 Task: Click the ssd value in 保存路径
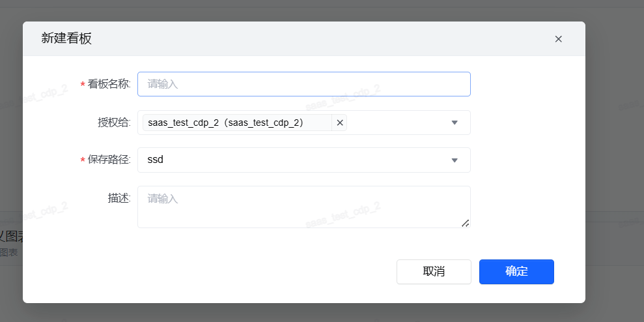pos(156,160)
